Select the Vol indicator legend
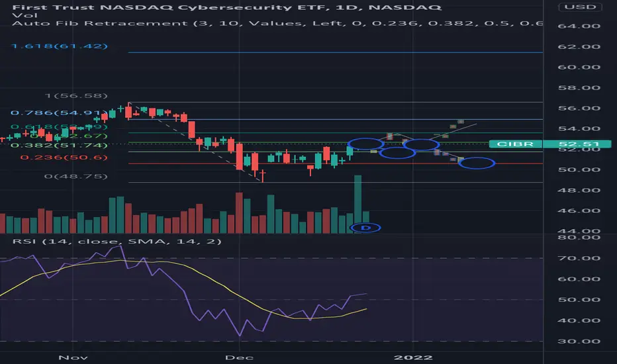This screenshot has height=364, width=617. (x=24, y=15)
